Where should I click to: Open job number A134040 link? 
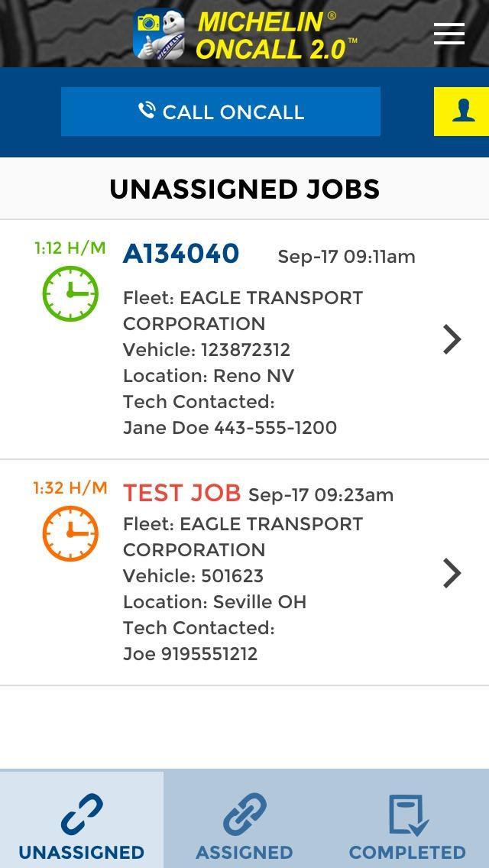(181, 254)
